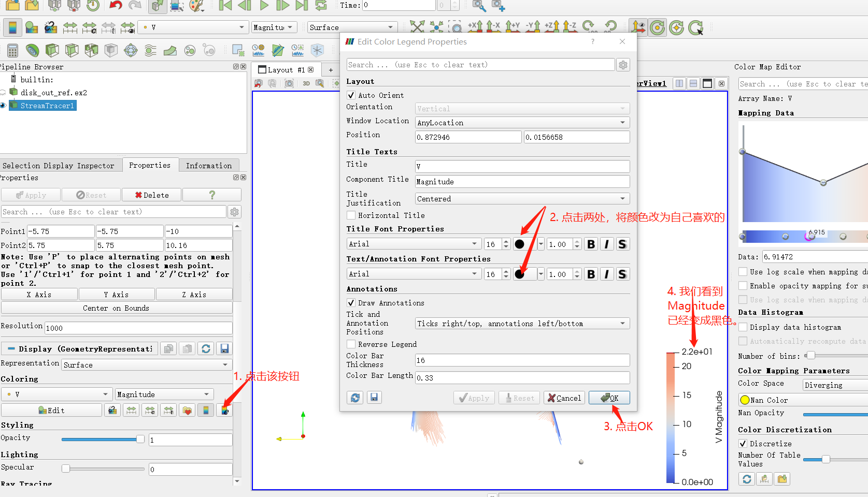868x497 pixels.
Task: Click OK in the color legend dialog
Action: [609, 398]
